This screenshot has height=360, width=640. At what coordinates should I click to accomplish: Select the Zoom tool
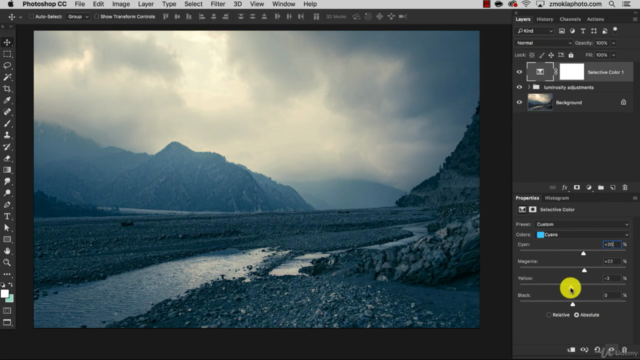7,262
